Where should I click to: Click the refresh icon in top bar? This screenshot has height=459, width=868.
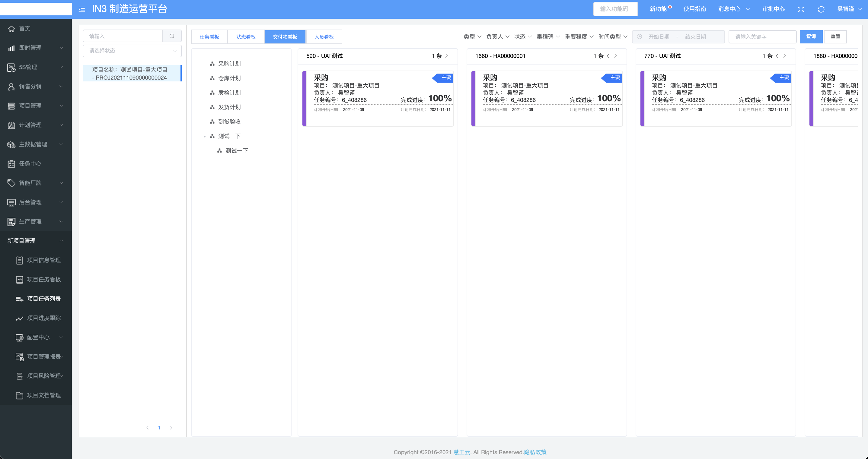[821, 9]
